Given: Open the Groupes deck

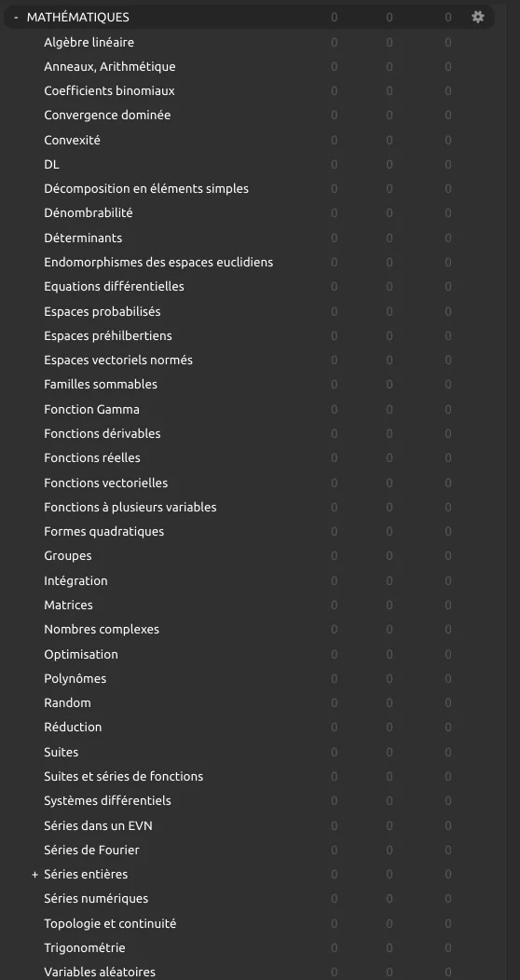Looking at the screenshot, I should pos(67,555).
